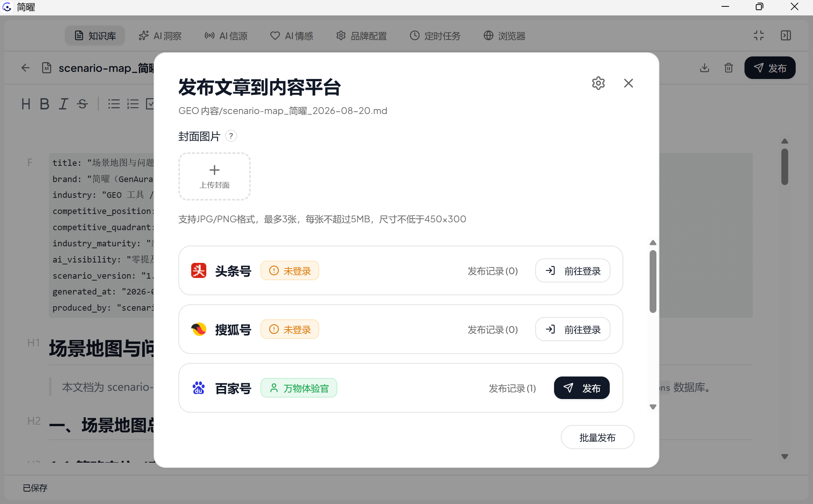Click the platform list scrollbar thumb
The image size is (813, 504).
(x=653, y=281)
